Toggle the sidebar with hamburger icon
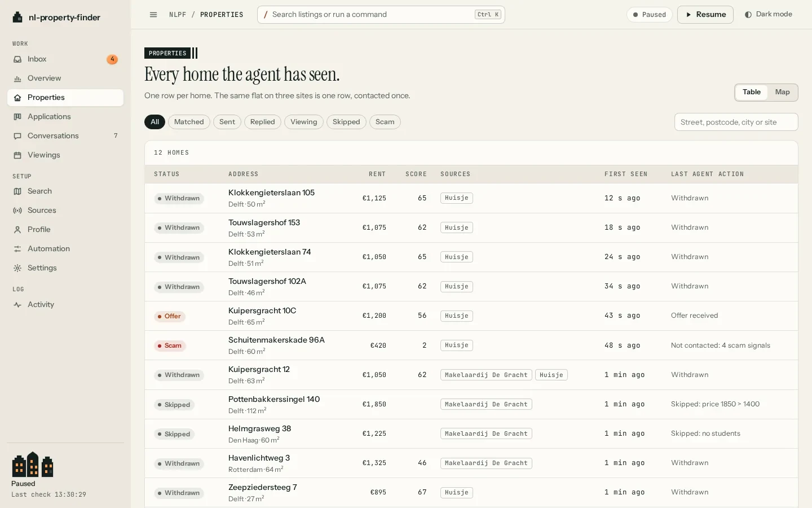812x508 pixels. coord(153,15)
